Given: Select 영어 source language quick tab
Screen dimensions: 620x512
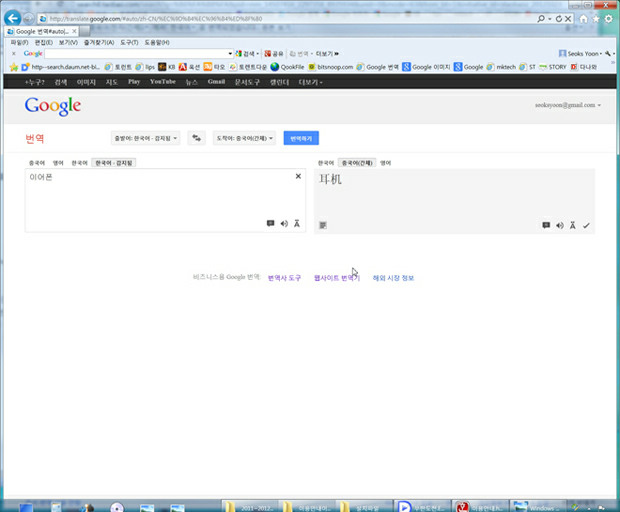Looking at the screenshot, I should click(58, 163).
